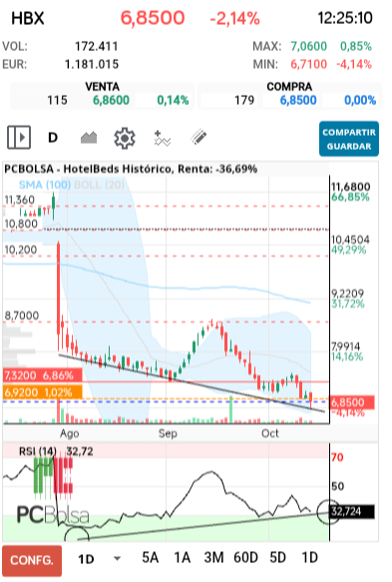The image size is (392, 582).
Task: Click the 1D interval label beside CONFG.
Action: (86, 559)
